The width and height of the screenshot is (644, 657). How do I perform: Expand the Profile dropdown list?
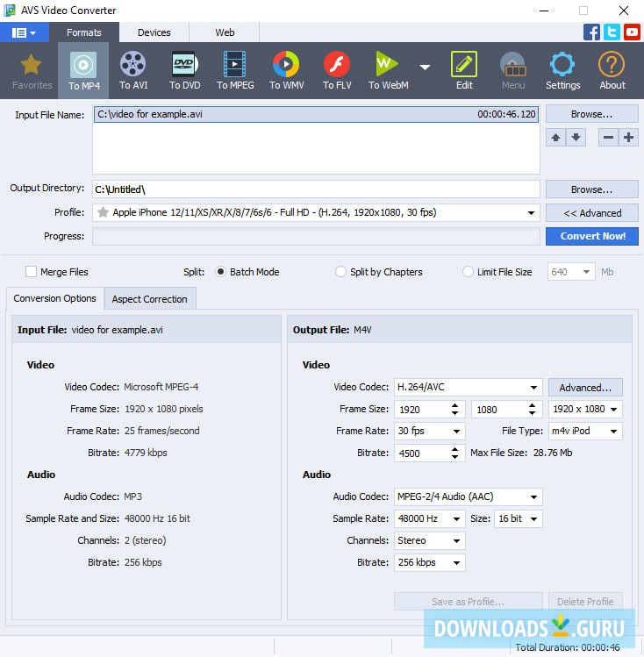531,213
